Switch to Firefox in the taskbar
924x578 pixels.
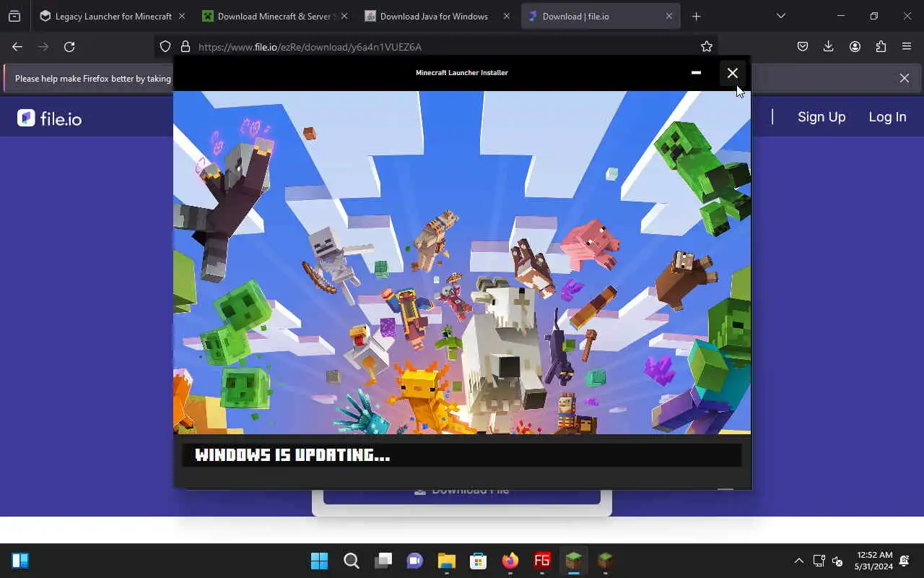click(x=510, y=561)
